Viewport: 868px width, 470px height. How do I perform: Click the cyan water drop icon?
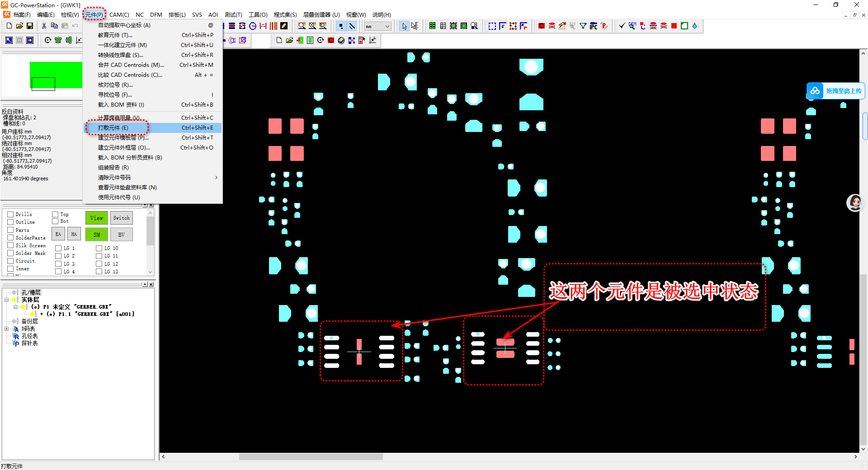(x=694, y=26)
